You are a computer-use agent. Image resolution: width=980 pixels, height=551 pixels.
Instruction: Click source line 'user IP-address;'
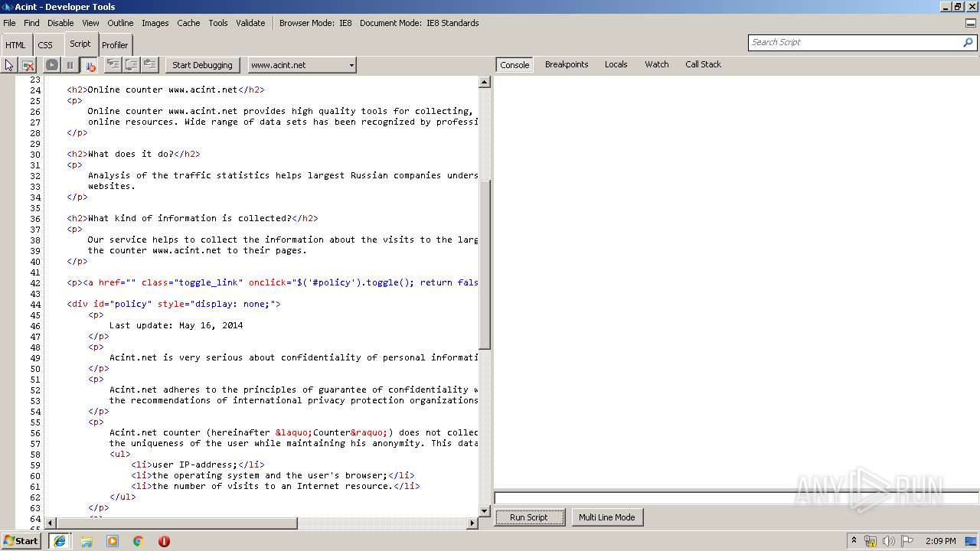click(198, 465)
